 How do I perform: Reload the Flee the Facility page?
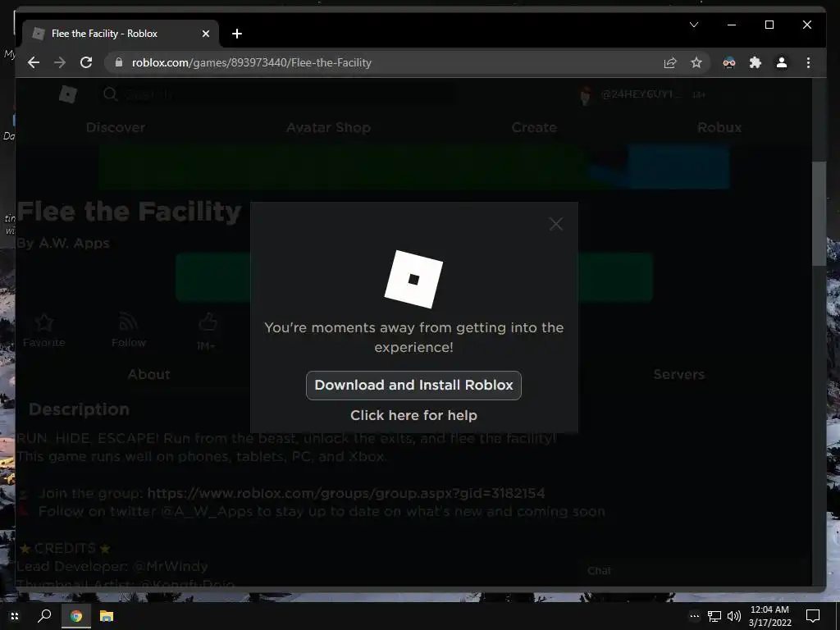85,62
